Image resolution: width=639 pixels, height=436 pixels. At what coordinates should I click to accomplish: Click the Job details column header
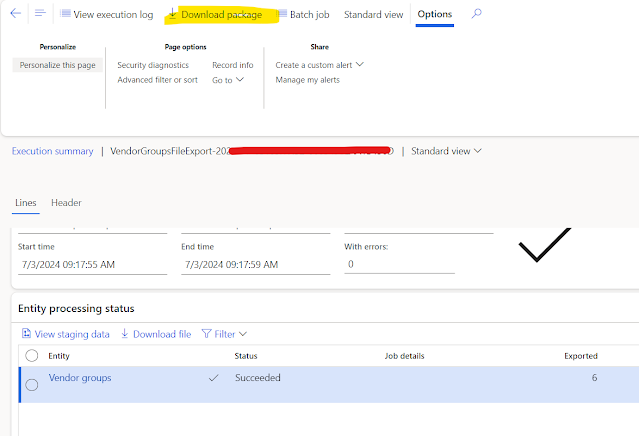tap(404, 356)
